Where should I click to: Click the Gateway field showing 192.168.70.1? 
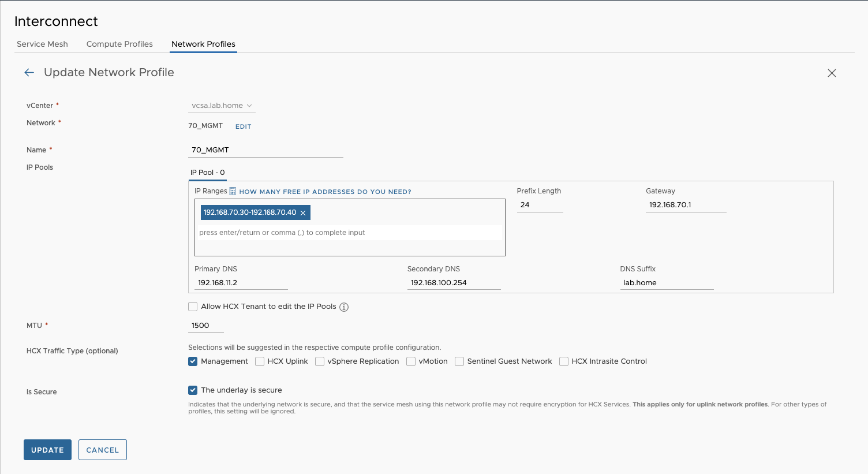(x=686, y=204)
